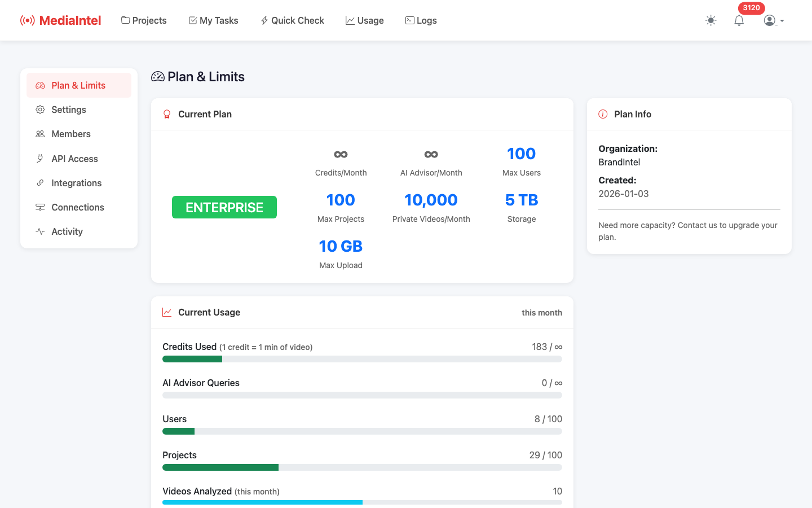Click the Settings gear icon in sidebar

(x=40, y=110)
